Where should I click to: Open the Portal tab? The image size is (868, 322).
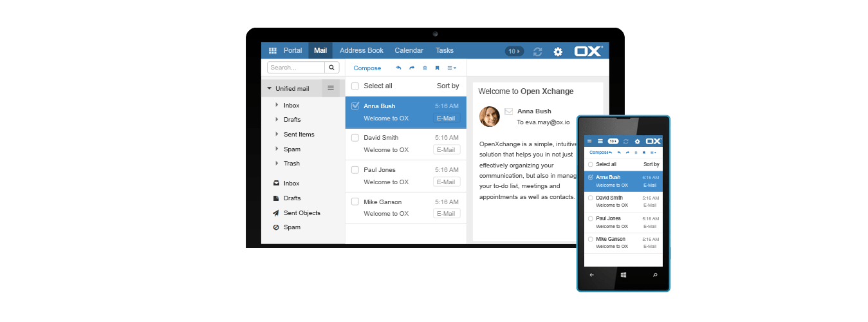293,50
